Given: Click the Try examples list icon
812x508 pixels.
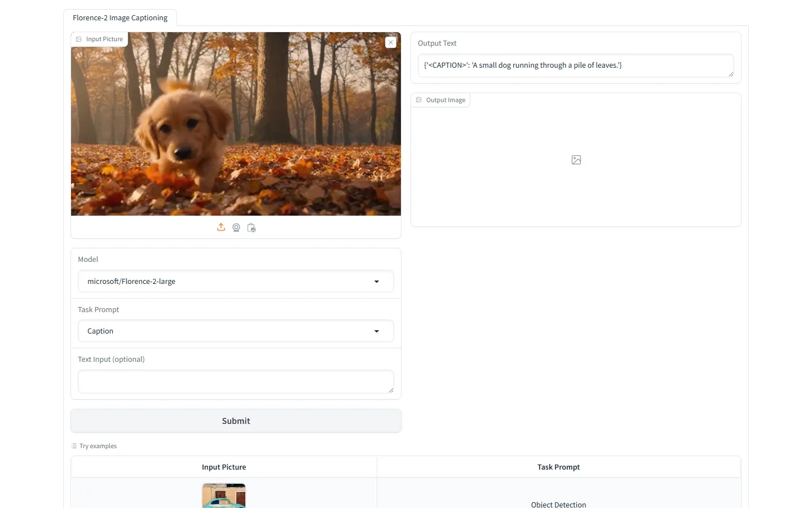Looking at the screenshot, I should (74, 446).
